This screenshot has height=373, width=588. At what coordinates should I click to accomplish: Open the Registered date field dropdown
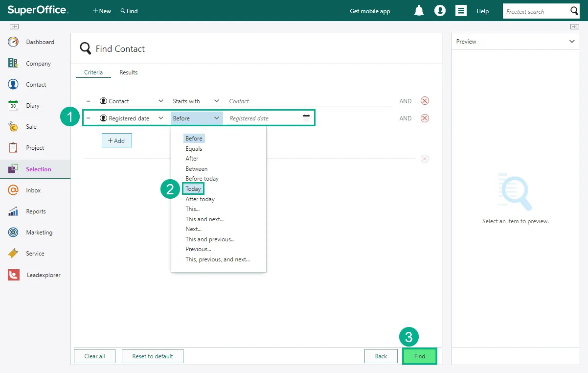(161, 118)
